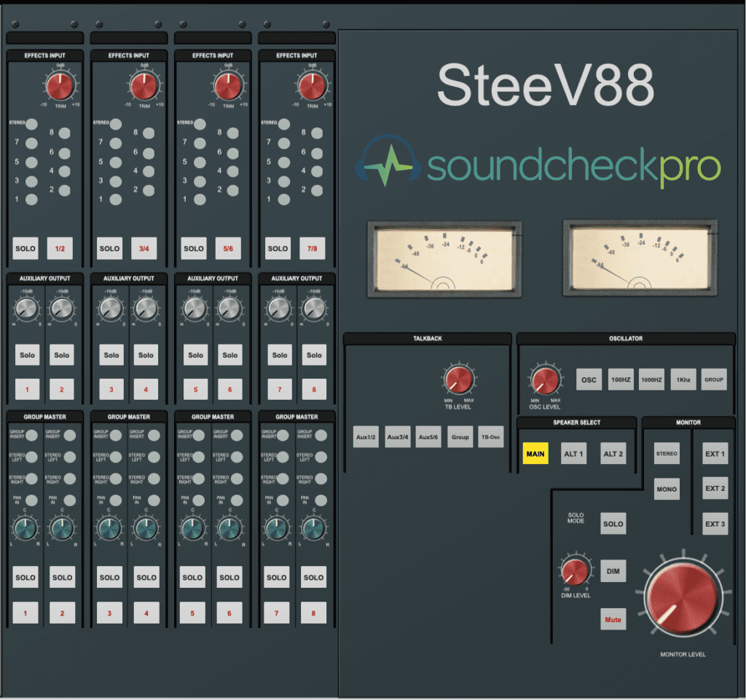
Task: Click the MAIN speaker select button
Action: point(535,454)
